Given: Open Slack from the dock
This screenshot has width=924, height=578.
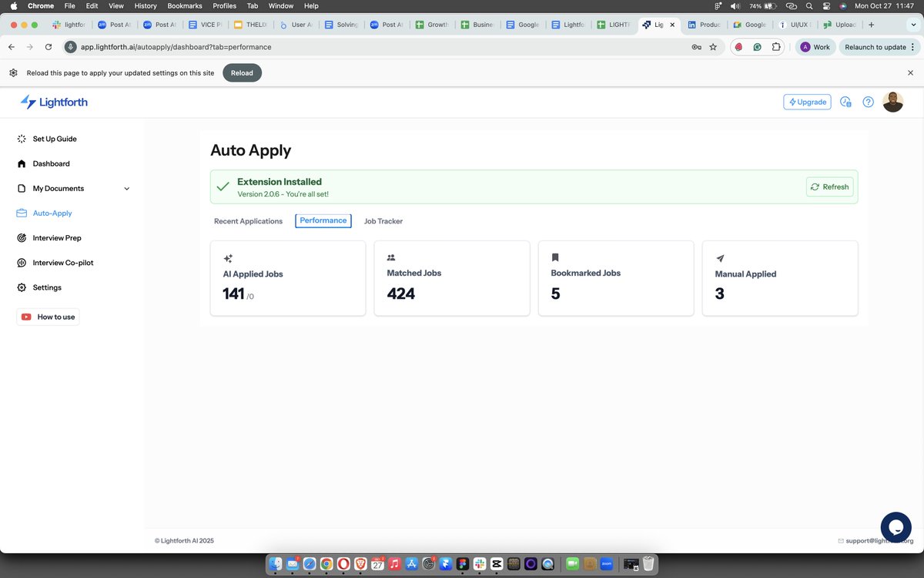Looking at the screenshot, I should [480, 564].
